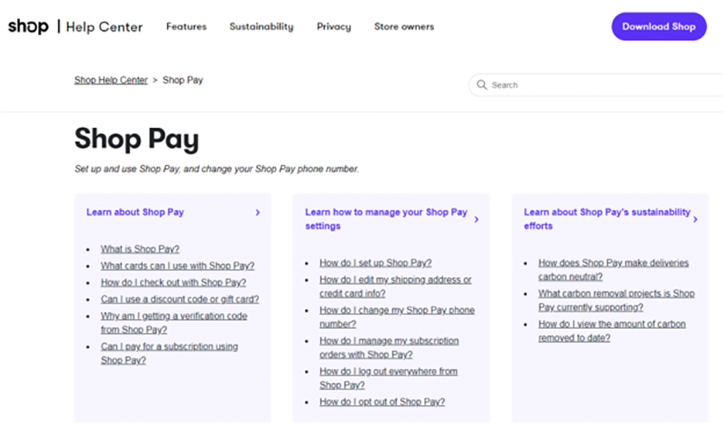Open Learn how to manage Shop Pay settings
Screen dimensions: 724x425
pos(386,219)
